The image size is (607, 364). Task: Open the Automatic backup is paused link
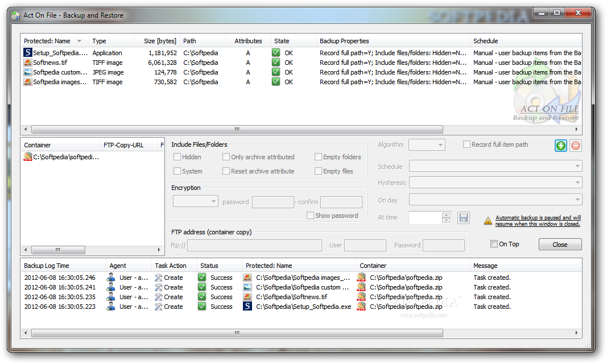pyautogui.click(x=538, y=221)
